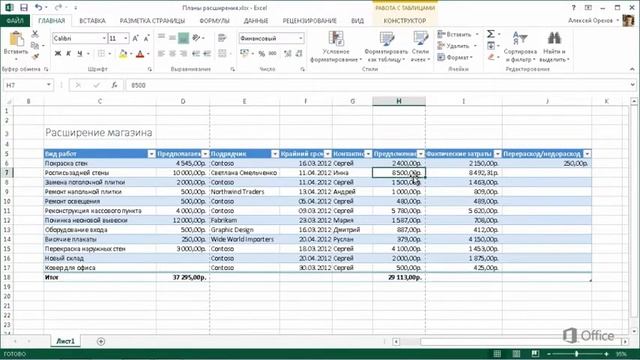
Task: Open the Финансовый number format dropdown
Action: [301, 38]
